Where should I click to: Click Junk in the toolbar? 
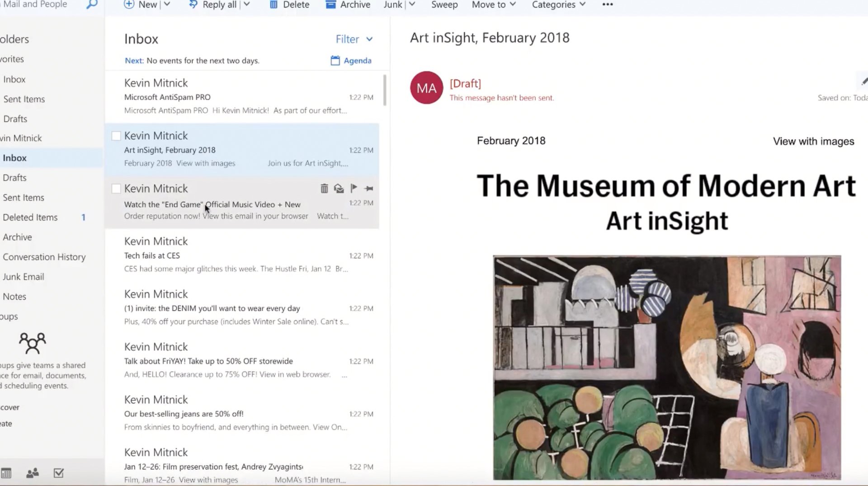coord(393,5)
